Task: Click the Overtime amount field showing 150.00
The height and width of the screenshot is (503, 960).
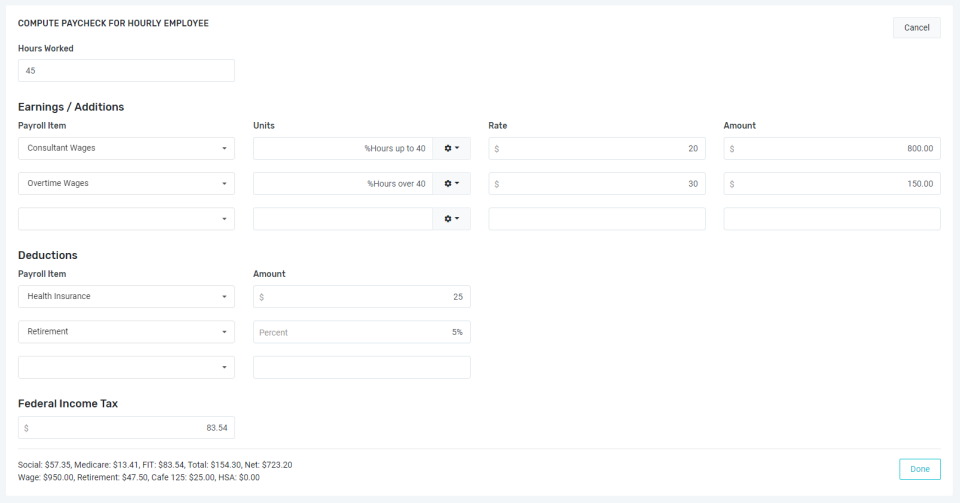Action: click(x=832, y=183)
